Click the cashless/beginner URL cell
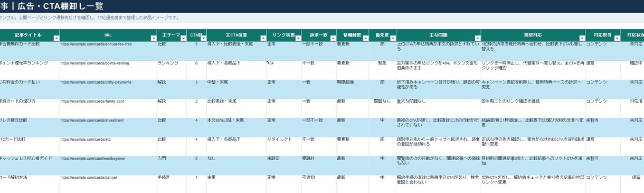 [x=108, y=166]
